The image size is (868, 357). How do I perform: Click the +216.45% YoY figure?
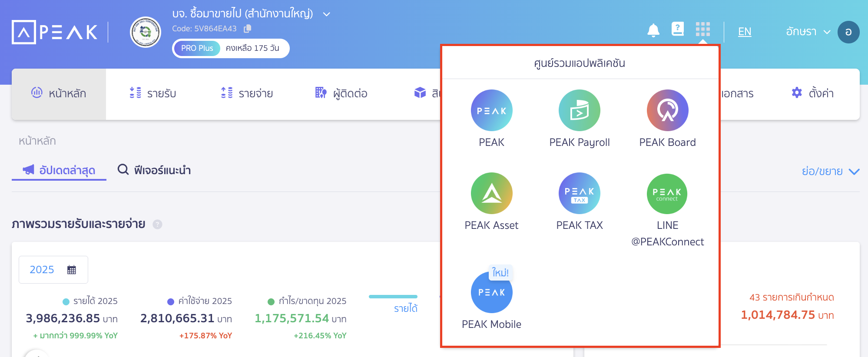tap(320, 336)
